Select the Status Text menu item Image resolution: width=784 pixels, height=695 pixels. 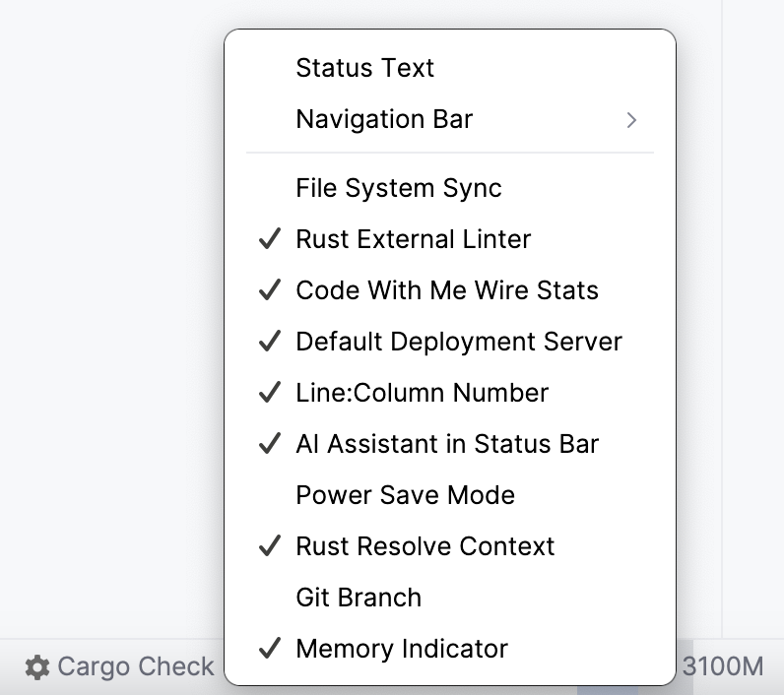364,68
